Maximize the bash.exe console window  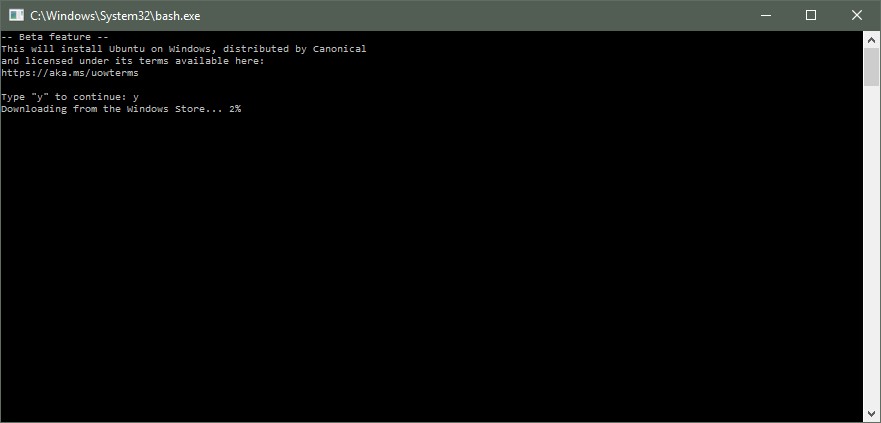pyautogui.click(x=811, y=15)
